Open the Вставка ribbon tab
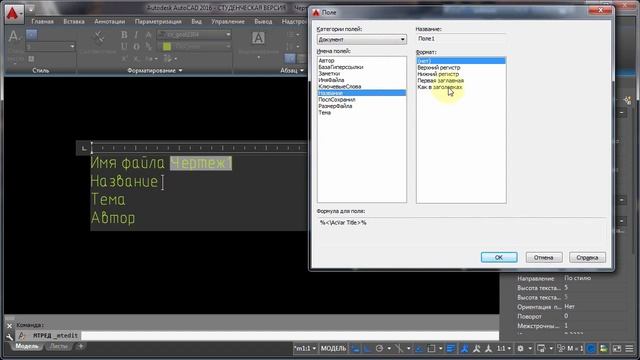 point(74,22)
